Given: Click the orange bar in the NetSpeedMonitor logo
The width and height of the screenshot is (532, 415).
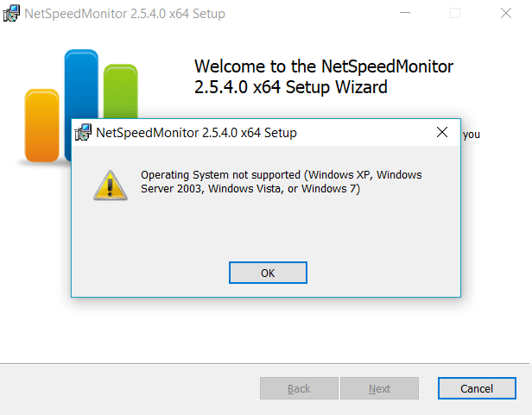Looking at the screenshot, I should [x=42, y=125].
